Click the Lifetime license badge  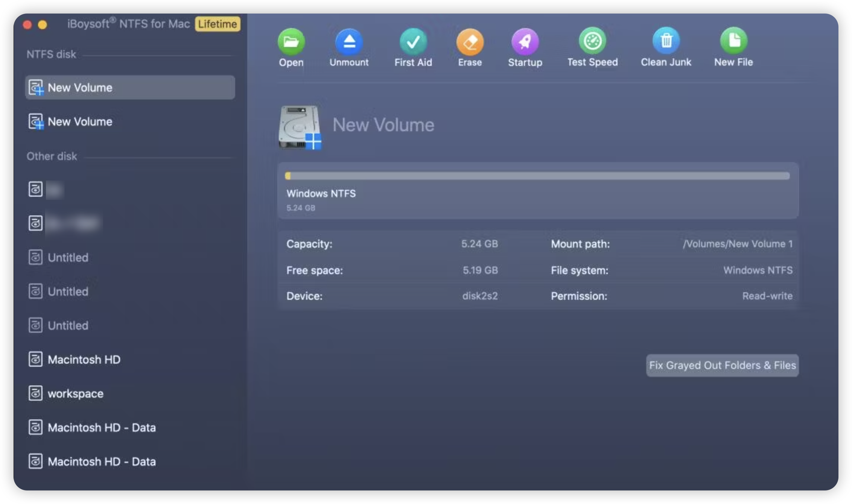click(218, 24)
